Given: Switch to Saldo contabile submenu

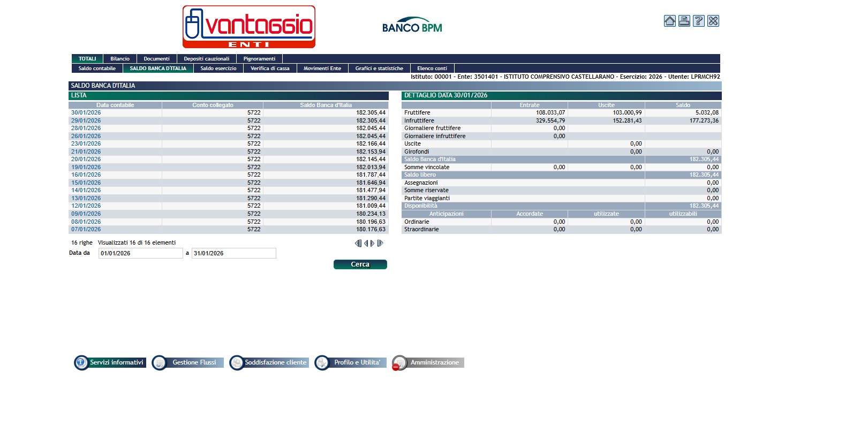Looking at the screenshot, I should [x=97, y=69].
